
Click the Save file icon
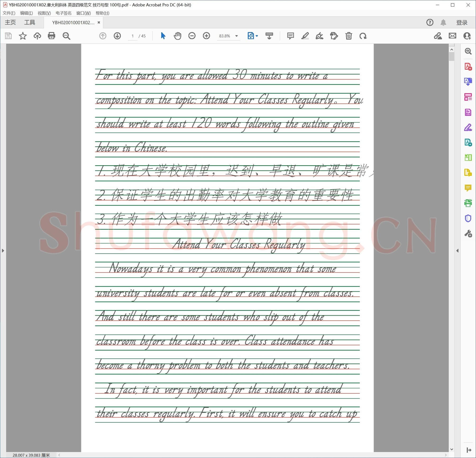click(8, 36)
